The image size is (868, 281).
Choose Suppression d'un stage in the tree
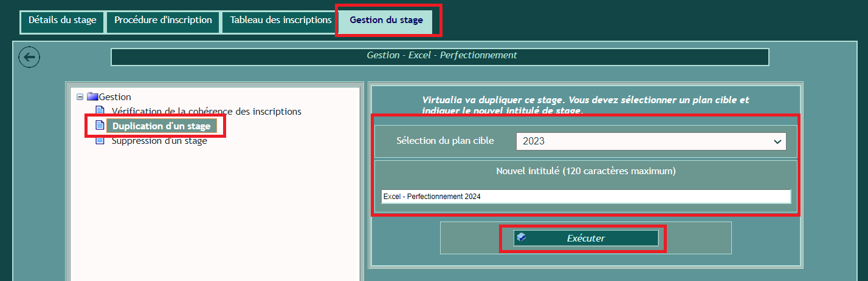[159, 141]
